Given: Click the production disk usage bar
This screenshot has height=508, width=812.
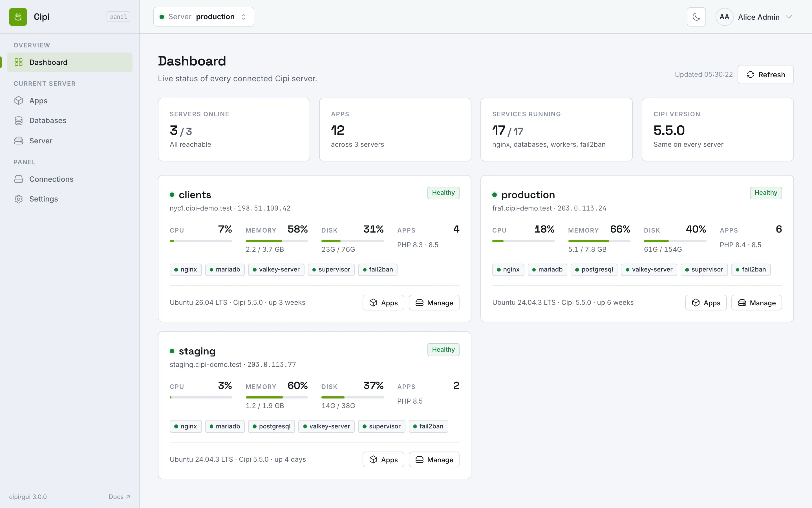Looking at the screenshot, I should [x=675, y=241].
